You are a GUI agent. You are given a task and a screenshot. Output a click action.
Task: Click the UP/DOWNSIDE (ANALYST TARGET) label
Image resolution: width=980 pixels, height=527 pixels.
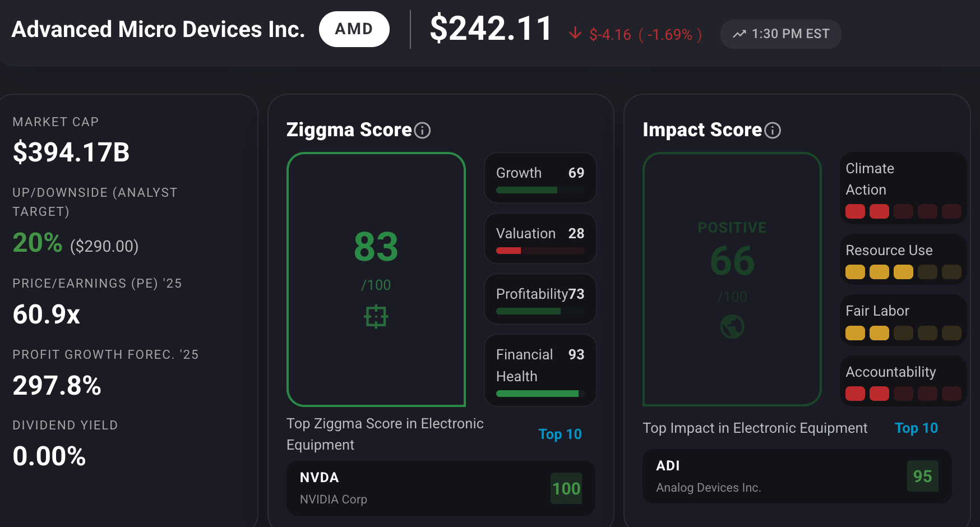pos(95,202)
